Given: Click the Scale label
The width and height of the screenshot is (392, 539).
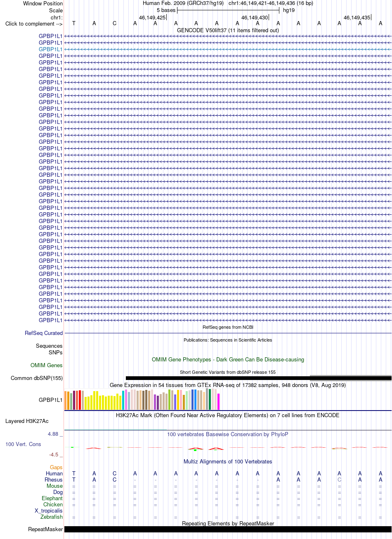Looking at the screenshot, I should pyautogui.click(x=56, y=10).
